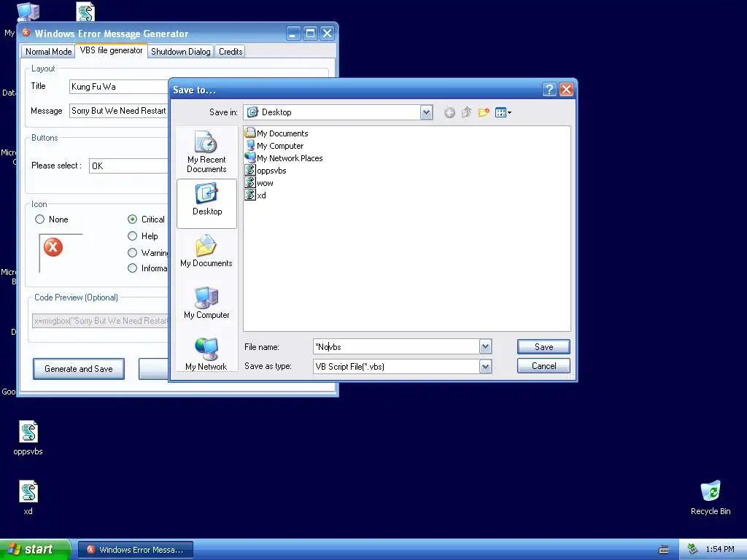Select wow script file in list

pos(259,183)
